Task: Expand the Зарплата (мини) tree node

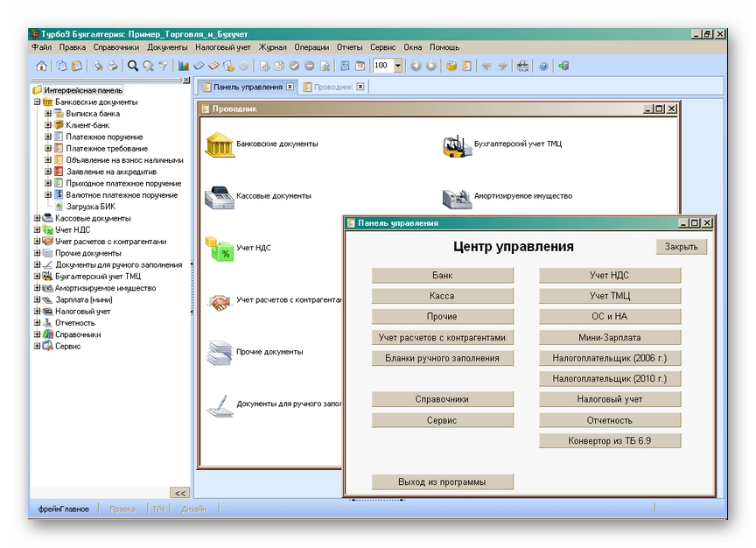Action: (37, 299)
